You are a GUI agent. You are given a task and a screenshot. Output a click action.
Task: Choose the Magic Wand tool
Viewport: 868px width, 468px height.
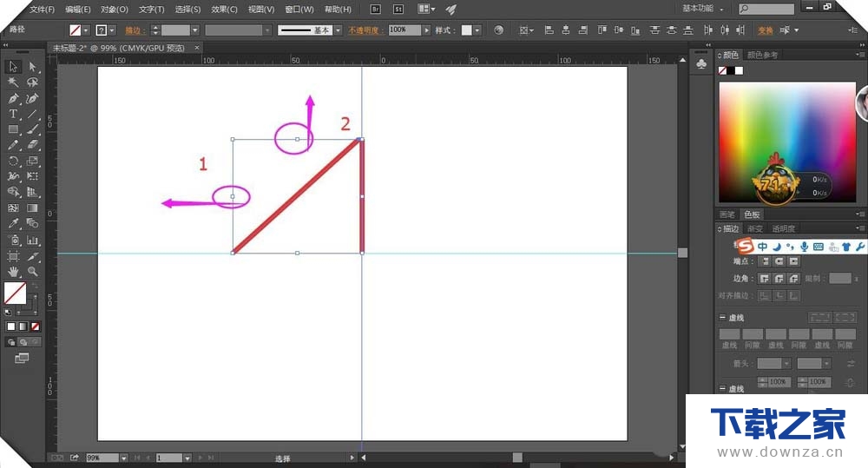tap(13, 82)
